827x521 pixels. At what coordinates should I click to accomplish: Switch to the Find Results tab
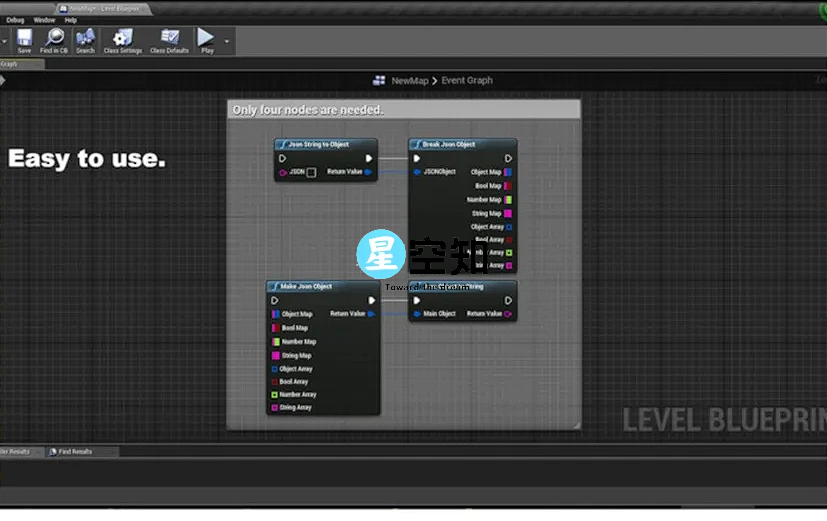pyautogui.click(x=75, y=452)
